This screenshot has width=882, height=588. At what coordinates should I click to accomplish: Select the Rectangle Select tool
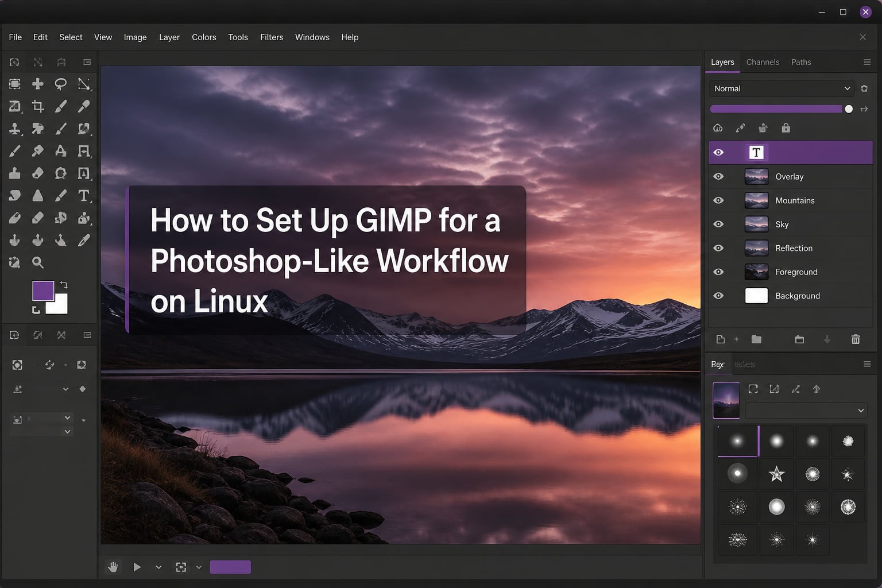[15, 84]
